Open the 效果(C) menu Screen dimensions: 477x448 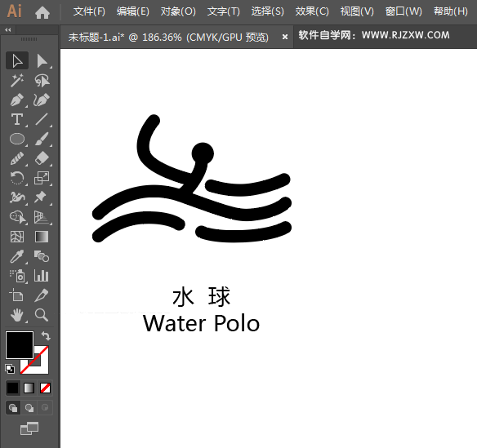(312, 12)
